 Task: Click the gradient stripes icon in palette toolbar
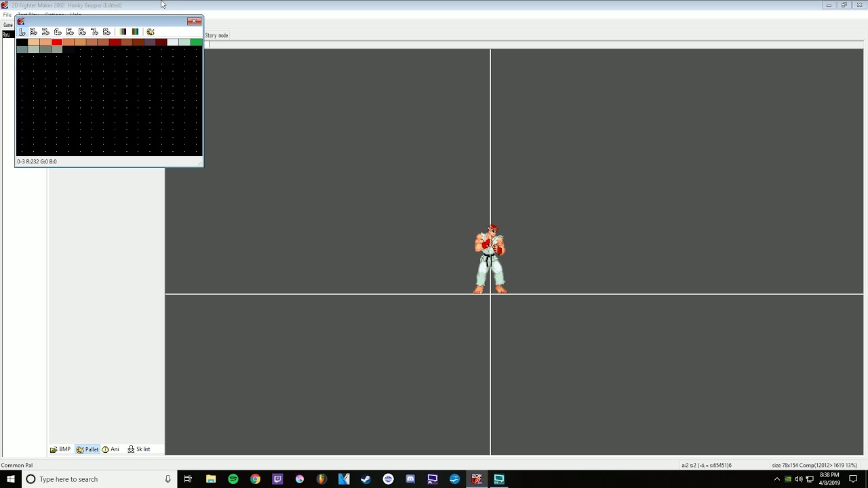123,32
